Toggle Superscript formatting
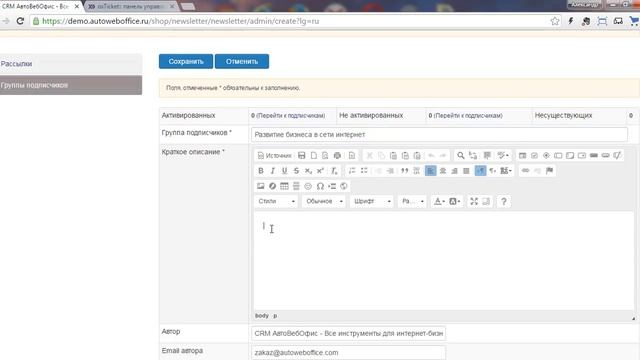 pos(320,171)
